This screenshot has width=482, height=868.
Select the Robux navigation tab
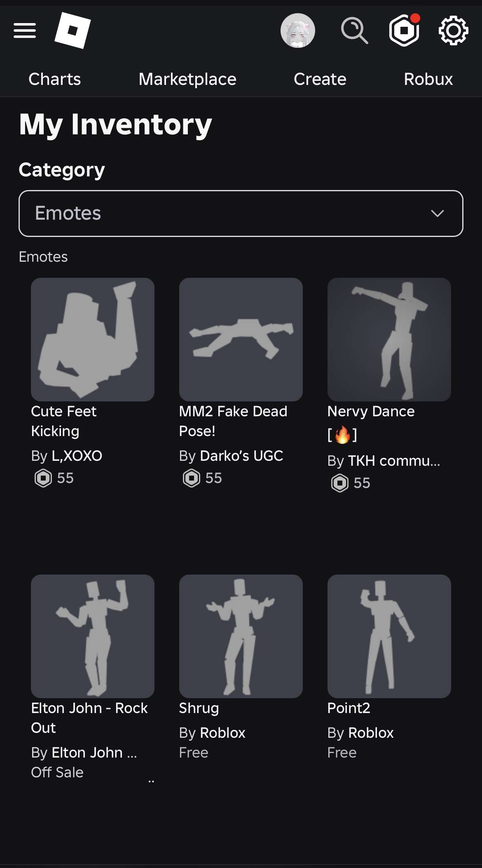428,79
